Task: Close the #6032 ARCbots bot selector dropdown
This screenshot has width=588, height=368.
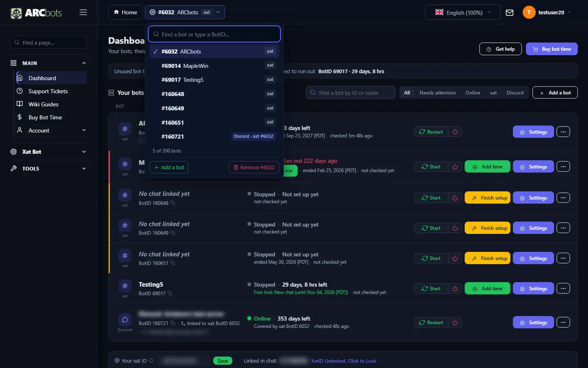Action: pyautogui.click(x=185, y=12)
